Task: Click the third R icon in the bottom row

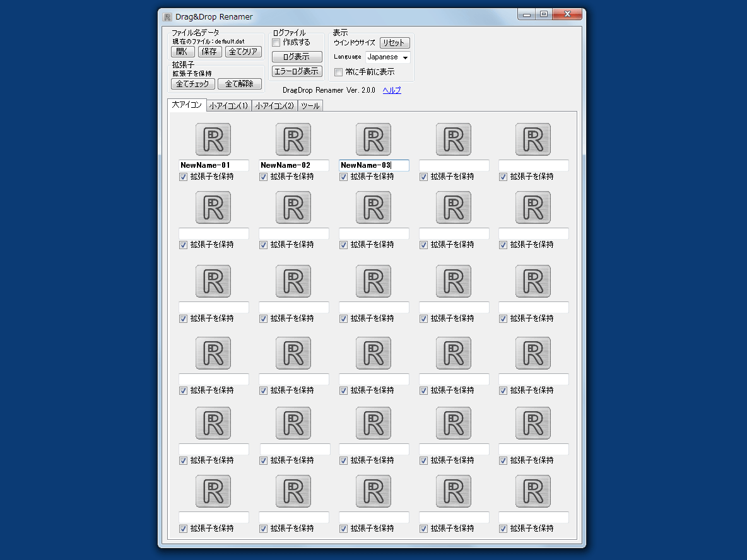Action: point(373,491)
